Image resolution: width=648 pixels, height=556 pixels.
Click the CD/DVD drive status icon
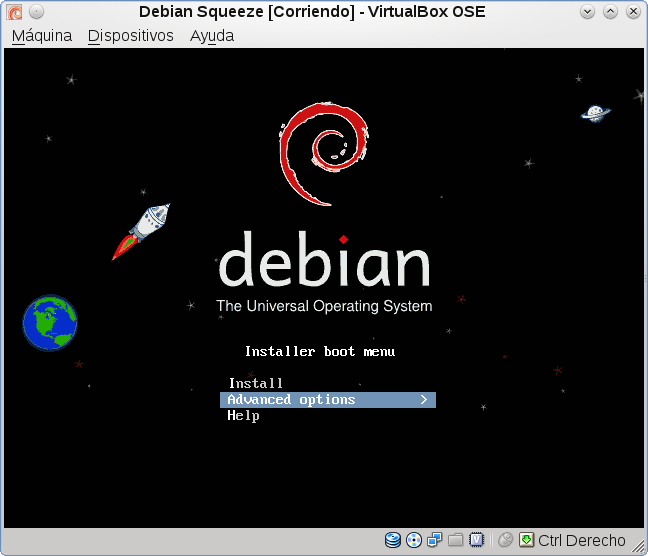[414, 540]
